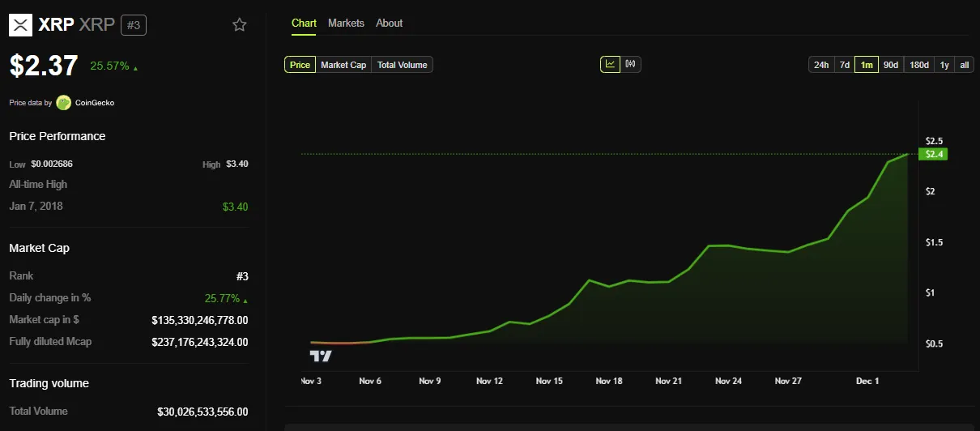Click the #3 rank badge

pos(134,25)
